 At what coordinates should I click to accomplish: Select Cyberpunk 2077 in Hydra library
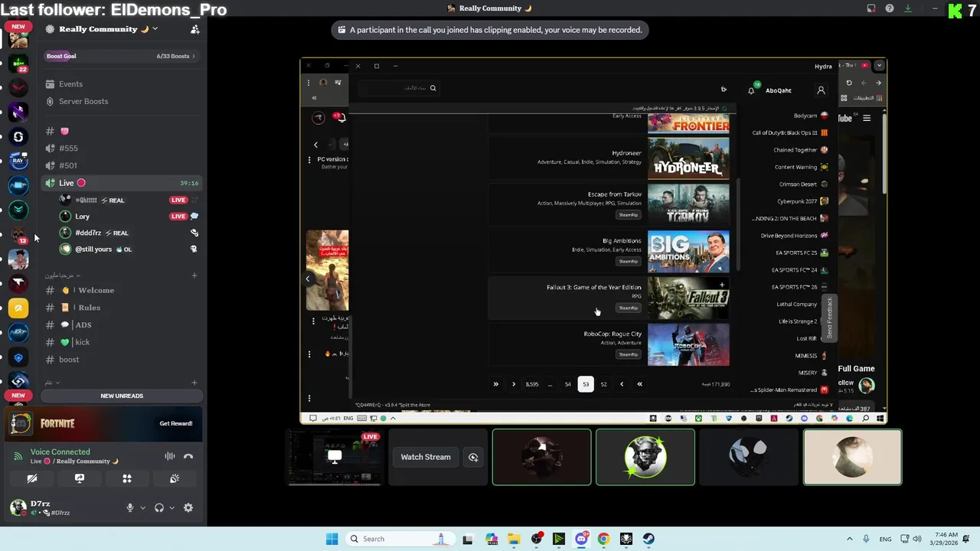click(801, 201)
